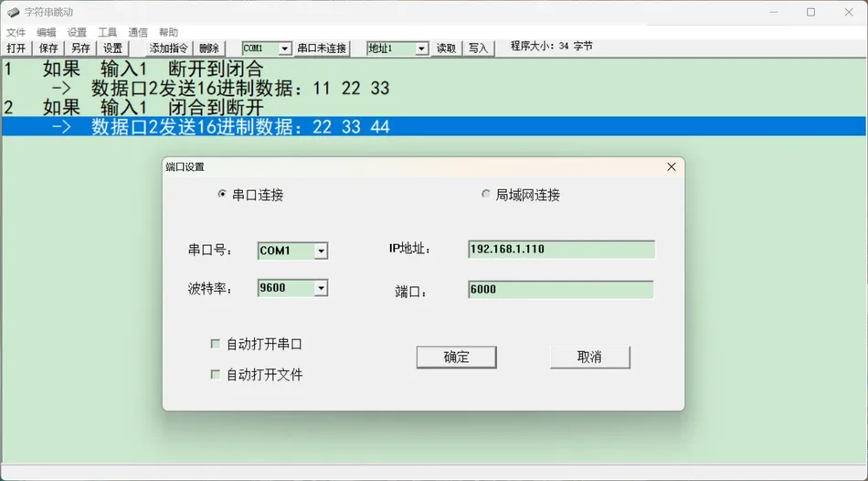Minimize the 字符串跳动 window

tap(773, 12)
